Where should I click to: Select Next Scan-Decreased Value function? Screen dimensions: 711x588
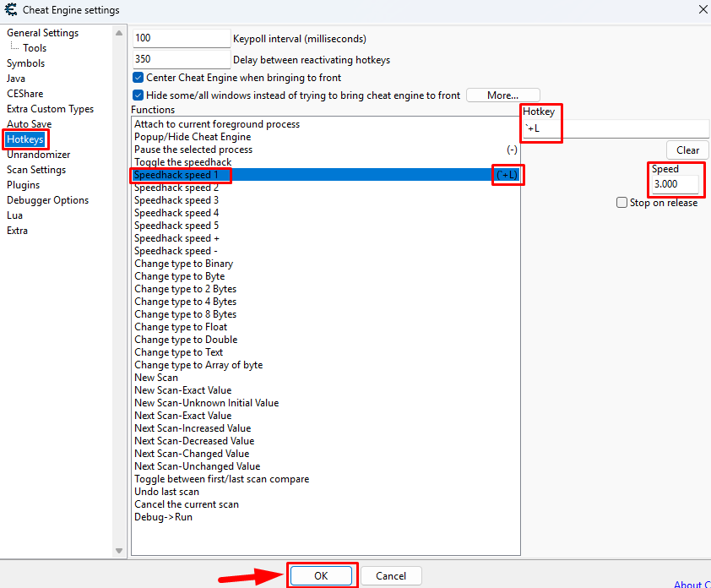pyautogui.click(x=326, y=441)
